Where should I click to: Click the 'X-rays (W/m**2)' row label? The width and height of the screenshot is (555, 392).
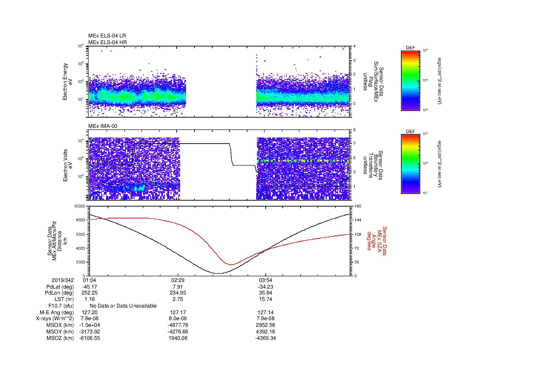tap(55, 318)
